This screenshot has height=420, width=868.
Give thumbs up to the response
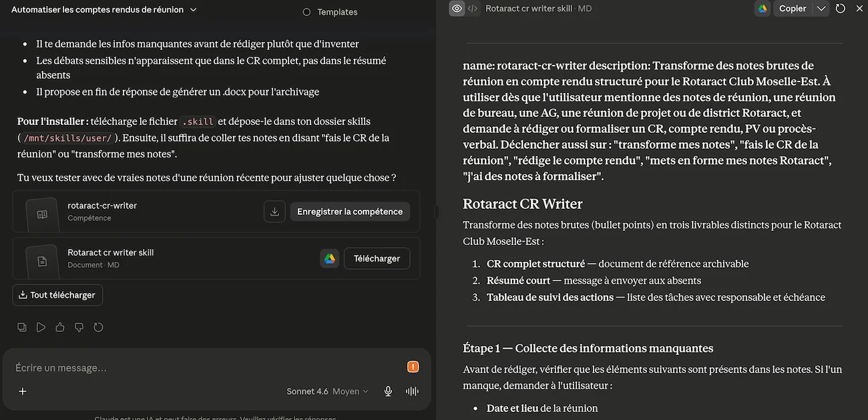(60, 327)
